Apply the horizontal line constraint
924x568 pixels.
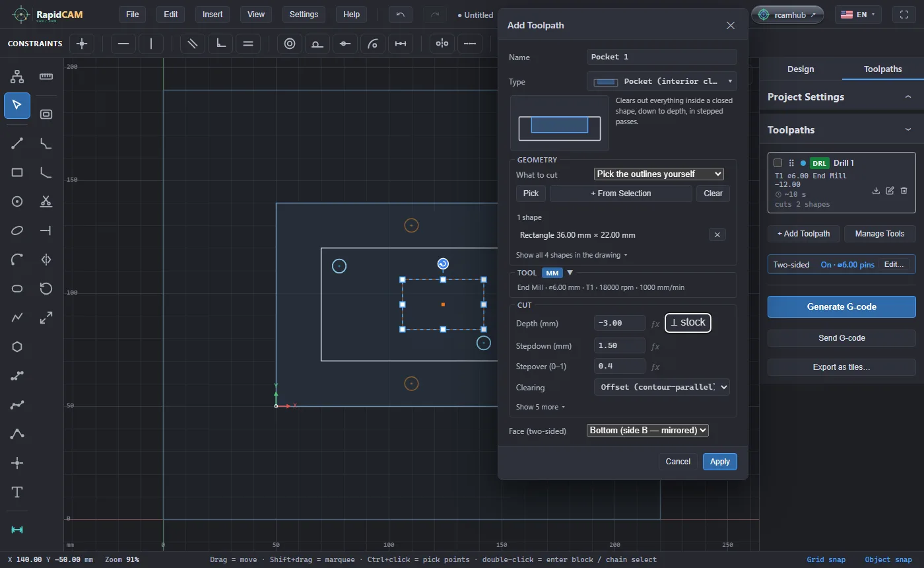pyautogui.click(x=123, y=44)
